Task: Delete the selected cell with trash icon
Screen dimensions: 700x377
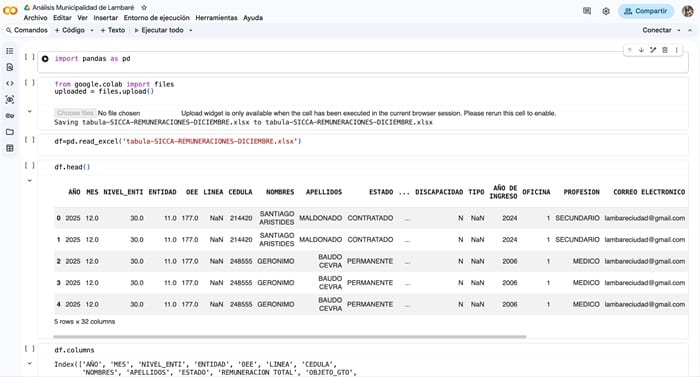Action: point(665,50)
